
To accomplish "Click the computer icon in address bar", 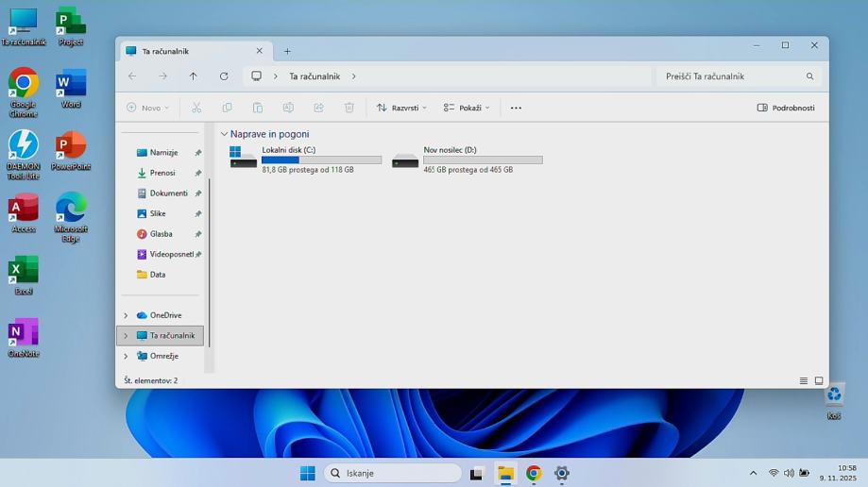I will [x=256, y=76].
